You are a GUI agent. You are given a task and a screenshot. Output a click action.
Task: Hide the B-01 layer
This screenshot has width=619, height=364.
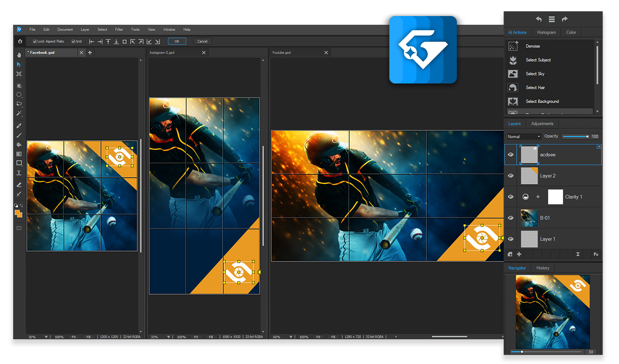tap(511, 218)
